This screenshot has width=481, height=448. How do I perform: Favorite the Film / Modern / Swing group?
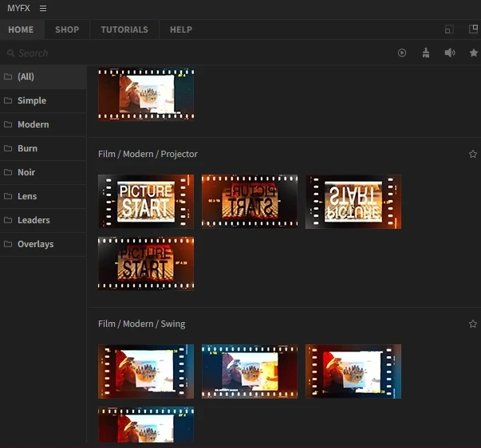click(473, 324)
